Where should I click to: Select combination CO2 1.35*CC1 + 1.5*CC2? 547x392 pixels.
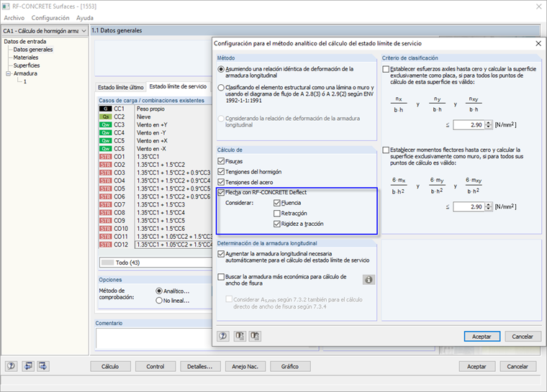tap(155, 165)
